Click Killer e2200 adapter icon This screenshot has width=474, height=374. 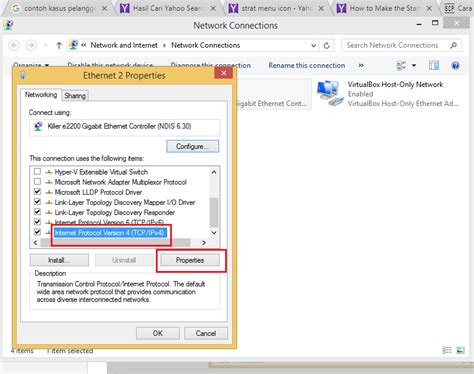coord(38,126)
